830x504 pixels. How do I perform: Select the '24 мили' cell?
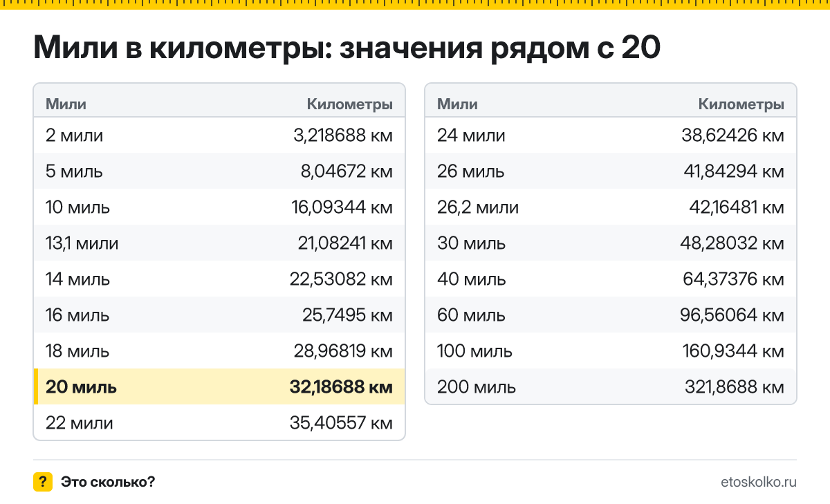tap(471, 136)
